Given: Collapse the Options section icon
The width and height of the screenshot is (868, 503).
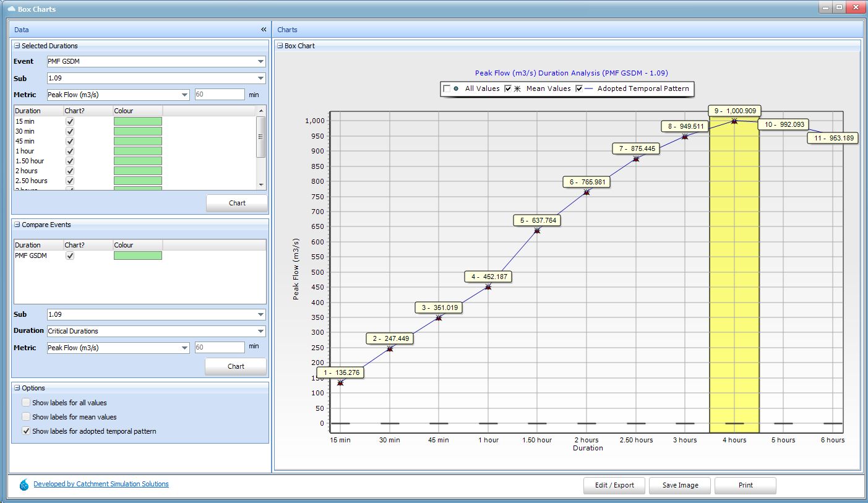Looking at the screenshot, I should click(x=17, y=388).
